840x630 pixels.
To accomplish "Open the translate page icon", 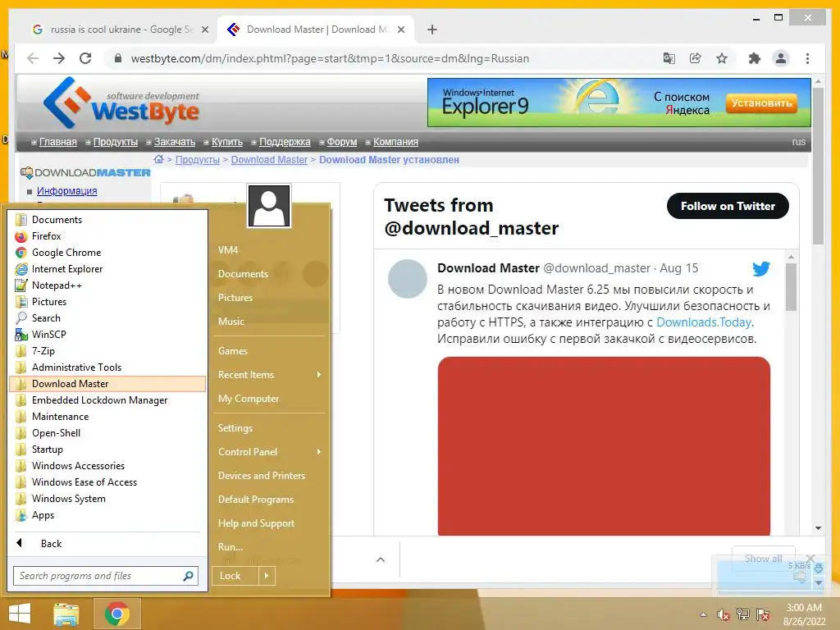I will click(669, 58).
